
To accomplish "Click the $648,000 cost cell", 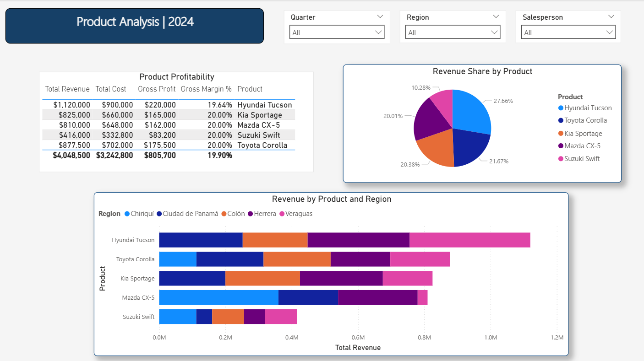I will 118,125.
